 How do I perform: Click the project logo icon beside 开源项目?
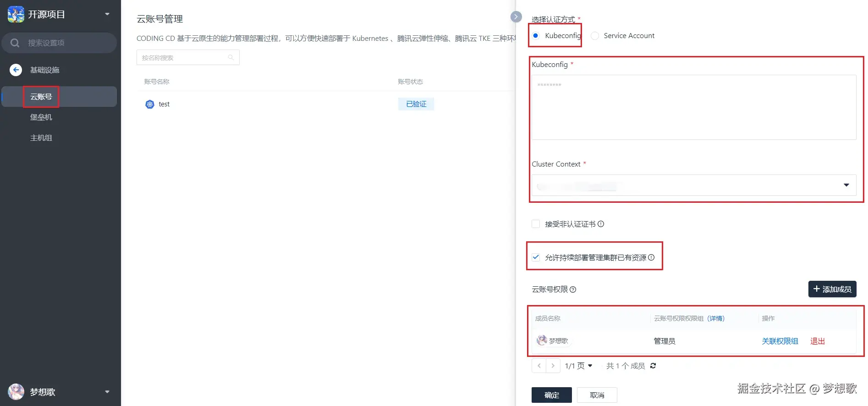(x=16, y=14)
